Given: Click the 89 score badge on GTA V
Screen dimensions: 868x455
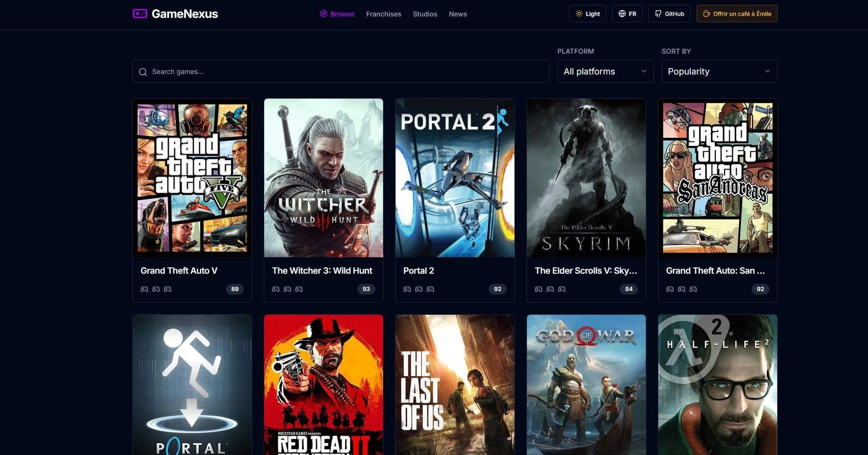Looking at the screenshot, I should [x=235, y=289].
